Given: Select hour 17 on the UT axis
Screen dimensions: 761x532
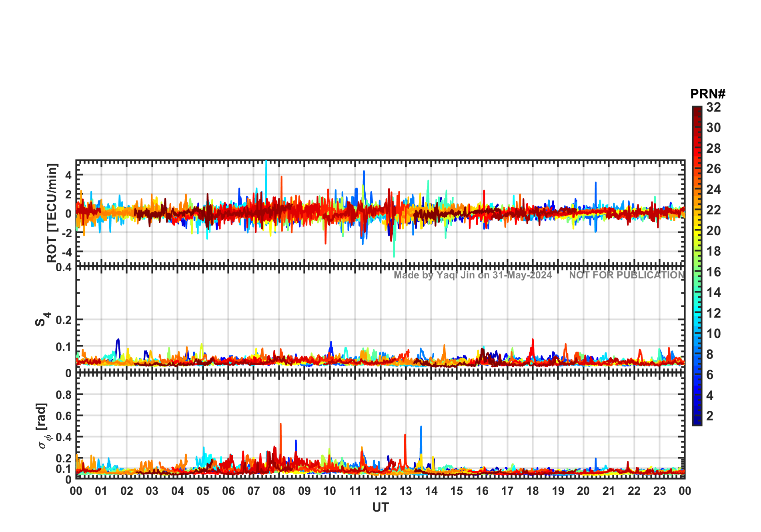Looking at the screenshot, I should 507,491.
